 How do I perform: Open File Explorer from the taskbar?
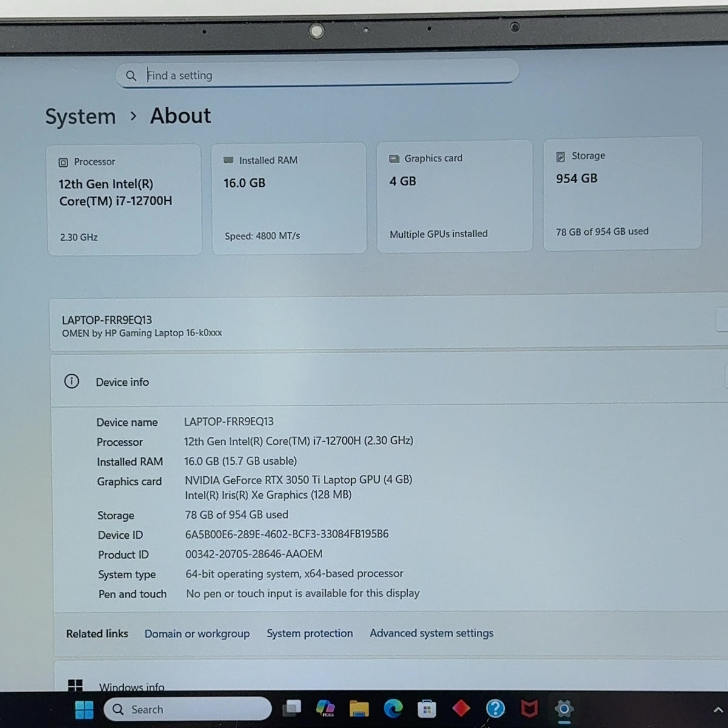point(359,709)
